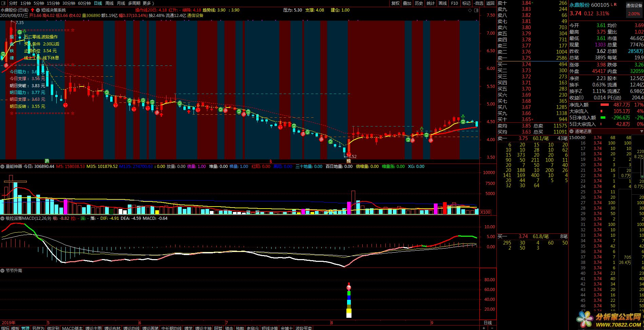Click the red up arrow next to 永鼎股份(日线)
Viewport: 644px width, 330px height.
click(x=33, y=10)
